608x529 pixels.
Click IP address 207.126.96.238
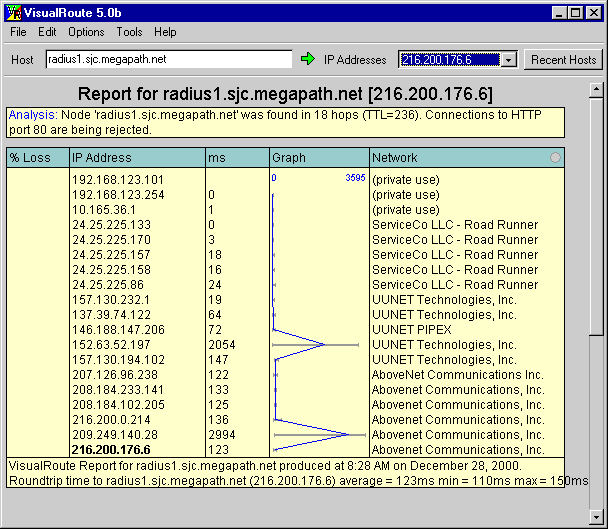[x=115, y=375]
